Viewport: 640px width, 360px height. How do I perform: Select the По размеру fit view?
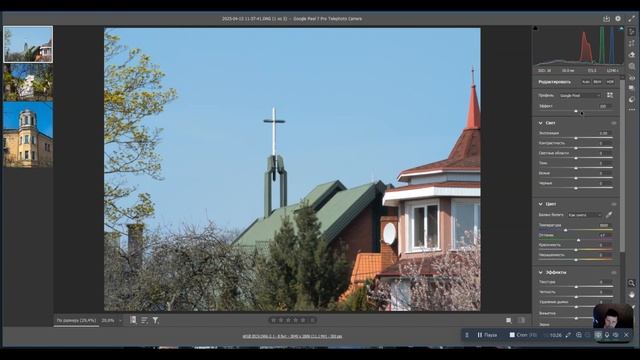pyautogui.click(x=76, y=320)
